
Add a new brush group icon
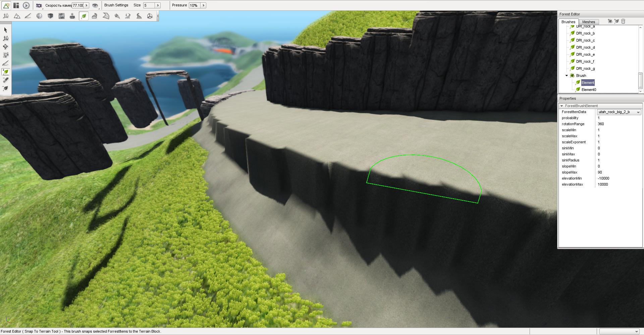(x=610, y=21)
